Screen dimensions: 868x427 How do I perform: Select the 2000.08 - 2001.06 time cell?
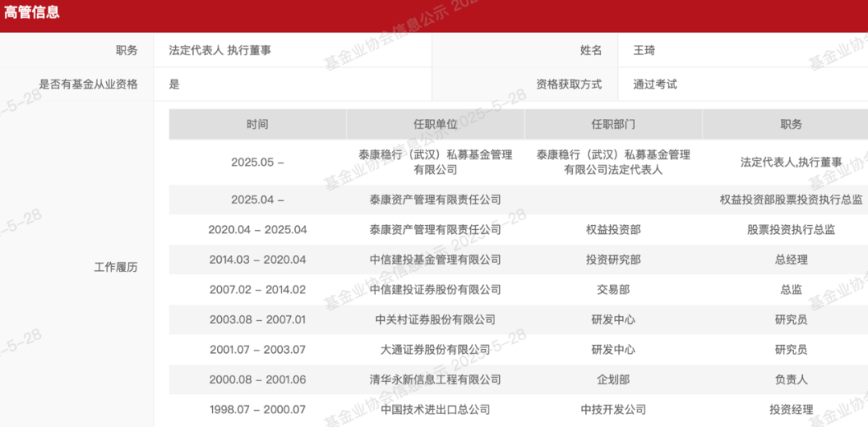[257, 380]
